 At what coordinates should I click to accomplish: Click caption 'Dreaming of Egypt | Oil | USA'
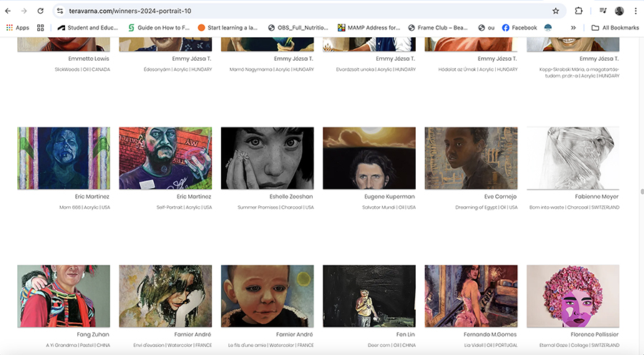click(x=487, y=208)
